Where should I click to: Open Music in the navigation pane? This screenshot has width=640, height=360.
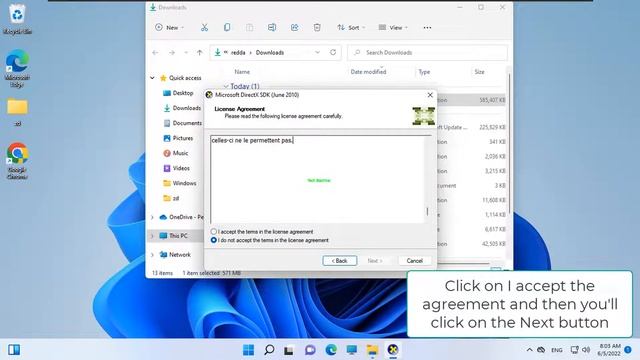tap(176, 153)
